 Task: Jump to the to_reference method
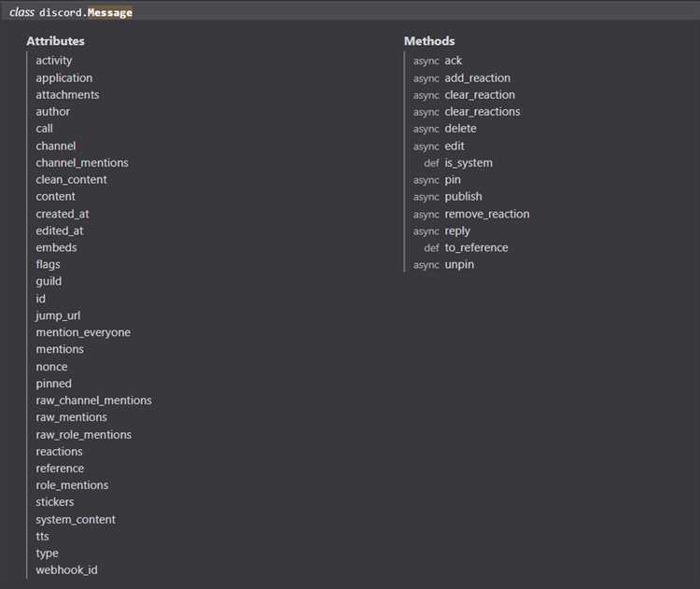(476, 248)
